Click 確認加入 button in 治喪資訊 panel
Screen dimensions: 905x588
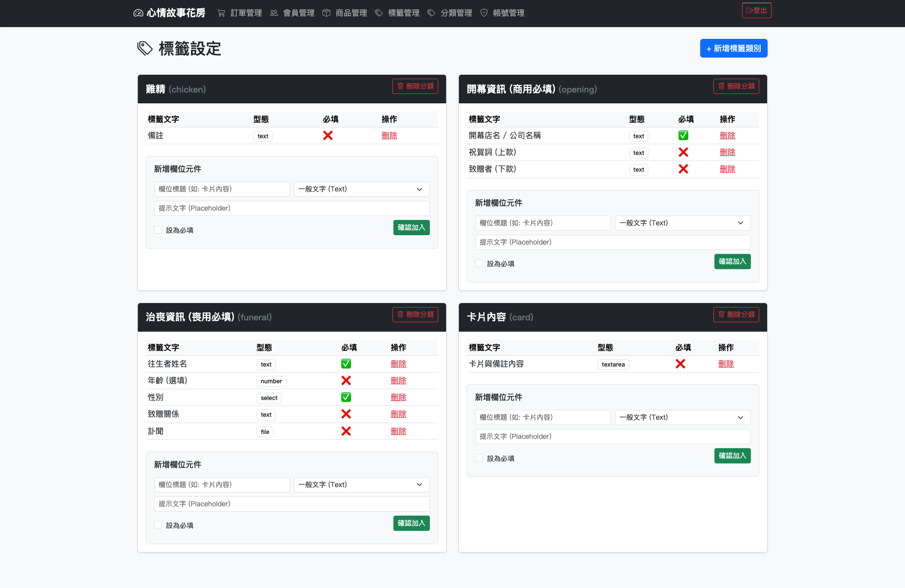click(x=411, y=523)
